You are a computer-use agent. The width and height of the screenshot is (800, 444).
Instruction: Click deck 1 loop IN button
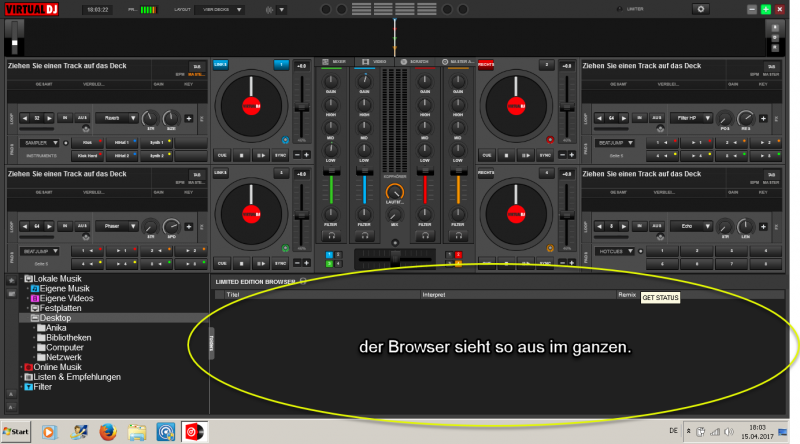(x=65, y=118)
